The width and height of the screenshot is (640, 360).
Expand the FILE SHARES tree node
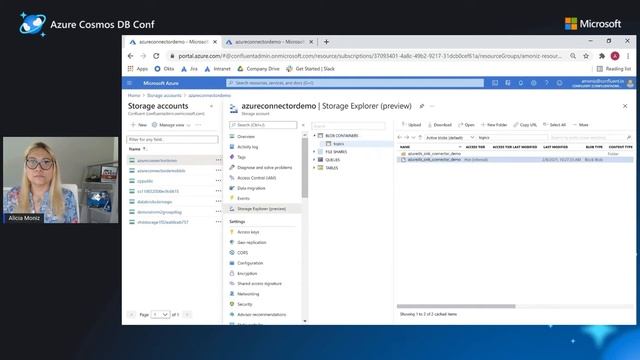tap(314, 151)
